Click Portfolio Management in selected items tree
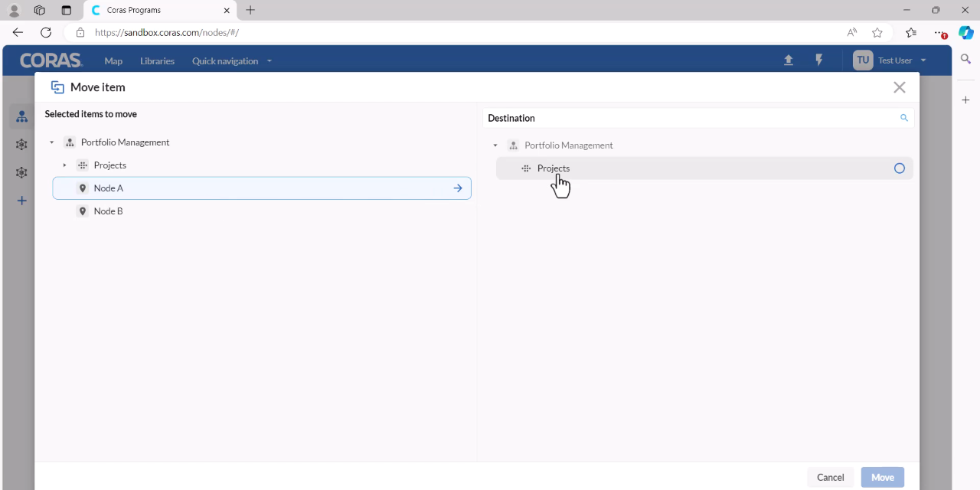980x490 pixels. [x=125, y=142]
